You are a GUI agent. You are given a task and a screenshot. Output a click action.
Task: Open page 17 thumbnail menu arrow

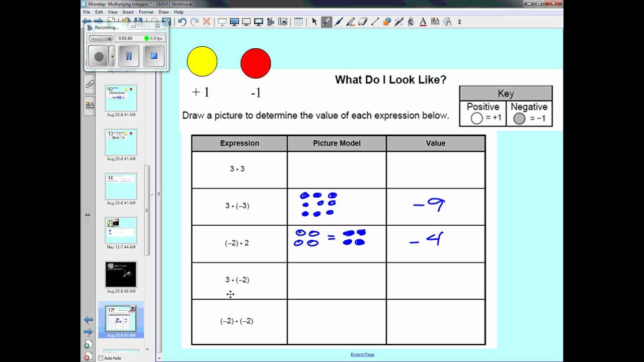(133, 308)
